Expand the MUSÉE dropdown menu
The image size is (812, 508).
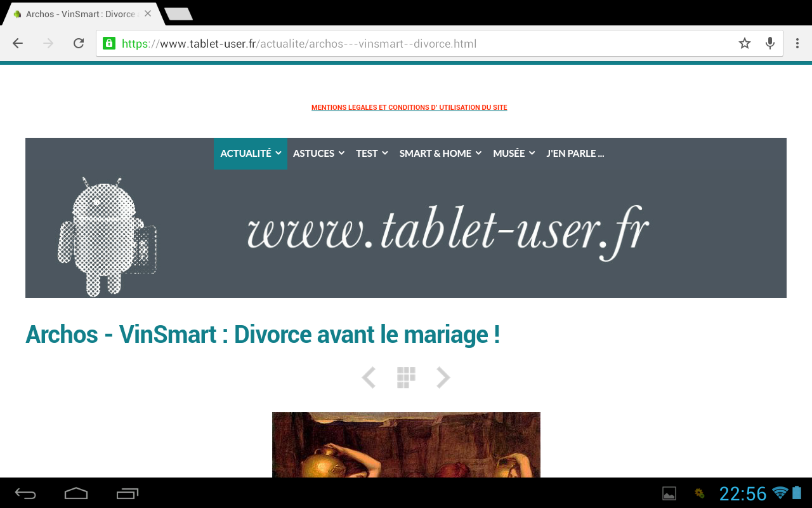tap(514, 154)
